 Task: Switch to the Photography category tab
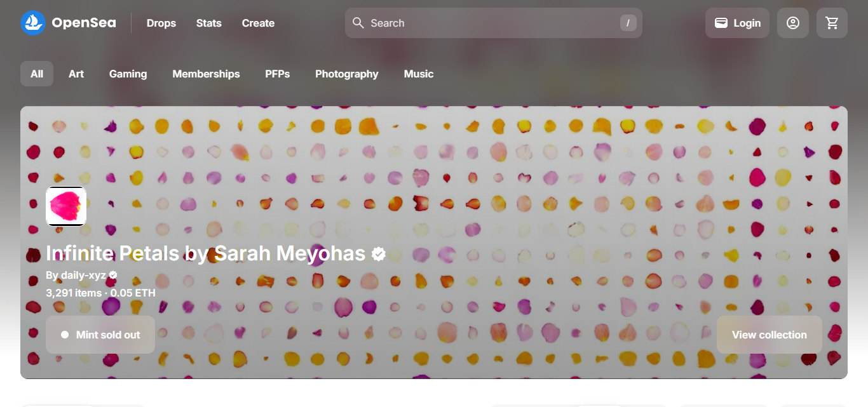pos(347,74)
